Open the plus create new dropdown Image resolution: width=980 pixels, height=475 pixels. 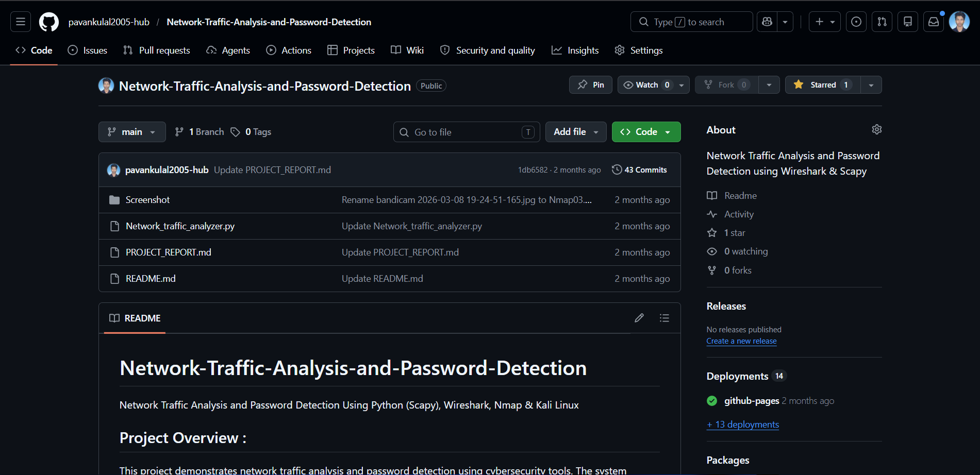click(825, 22)
